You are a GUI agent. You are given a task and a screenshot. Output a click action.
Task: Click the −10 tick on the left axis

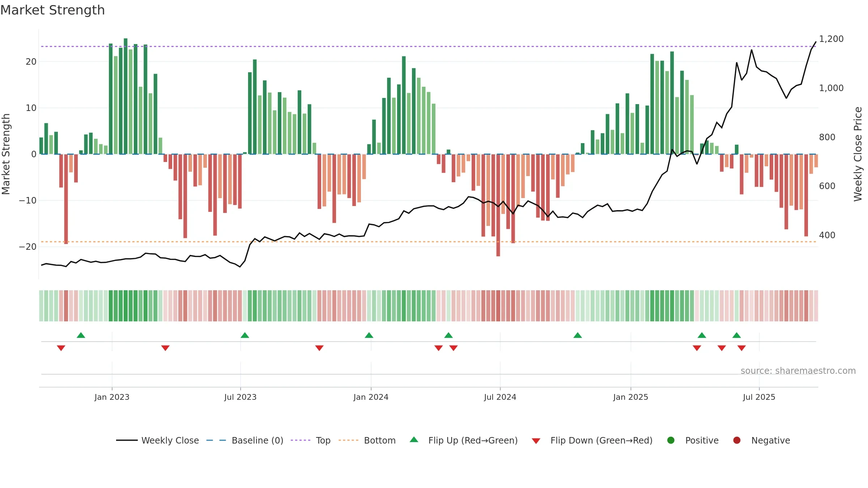28,201
